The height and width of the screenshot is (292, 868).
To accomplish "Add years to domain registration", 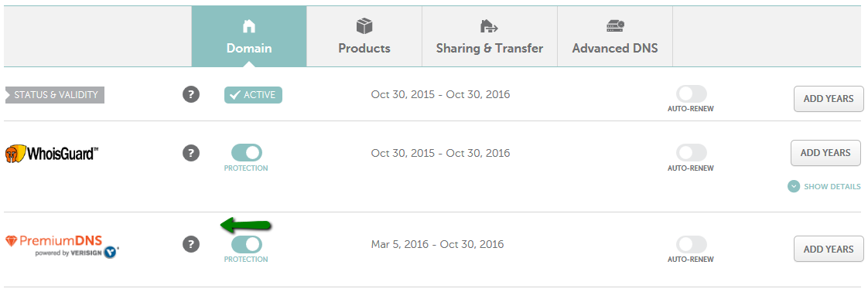I will (828, 99).
